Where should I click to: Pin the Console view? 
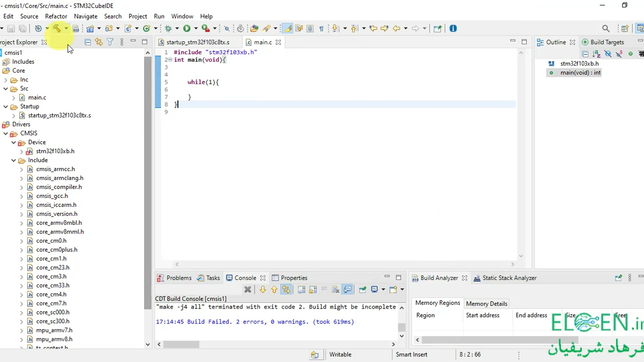pos(363,289)
